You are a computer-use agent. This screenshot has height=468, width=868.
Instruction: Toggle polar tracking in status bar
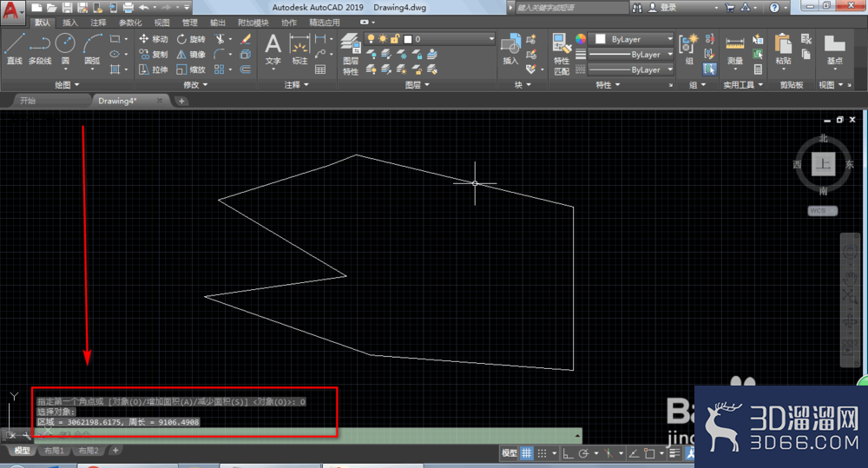[583, 453]
